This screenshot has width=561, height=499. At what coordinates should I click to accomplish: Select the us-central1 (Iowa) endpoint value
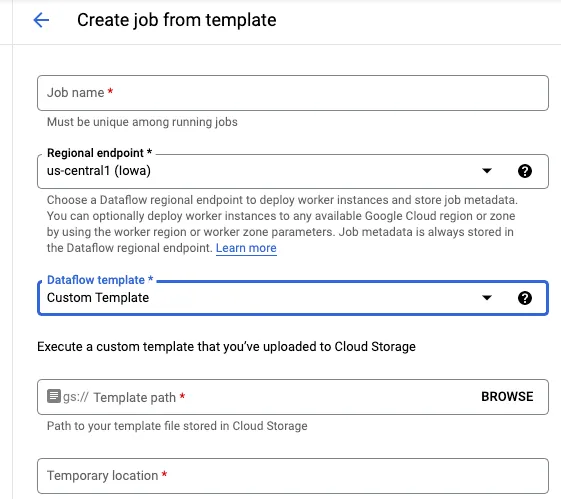point(99,171)
